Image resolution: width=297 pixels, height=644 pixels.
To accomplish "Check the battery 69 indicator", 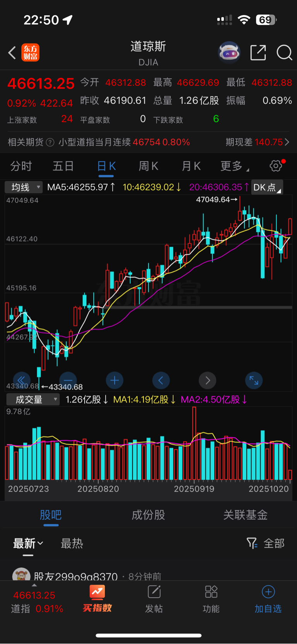I will pyautogui.click(x=266, y=20).
